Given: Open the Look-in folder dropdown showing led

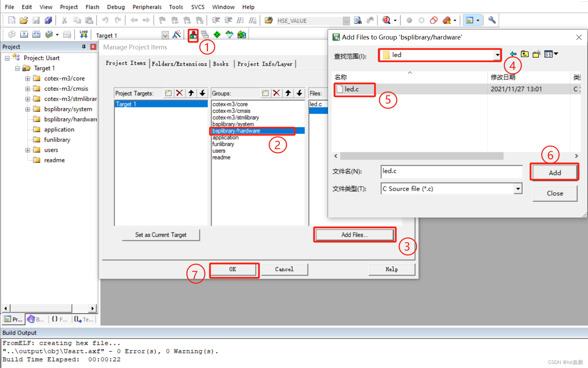Looking at the screenshot, I should pos(497,55).
